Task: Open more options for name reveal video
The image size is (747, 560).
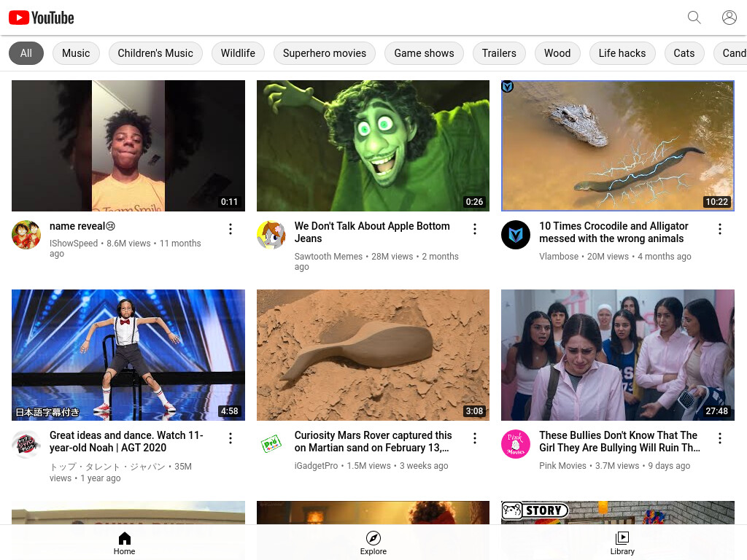Action: (231, 229)
